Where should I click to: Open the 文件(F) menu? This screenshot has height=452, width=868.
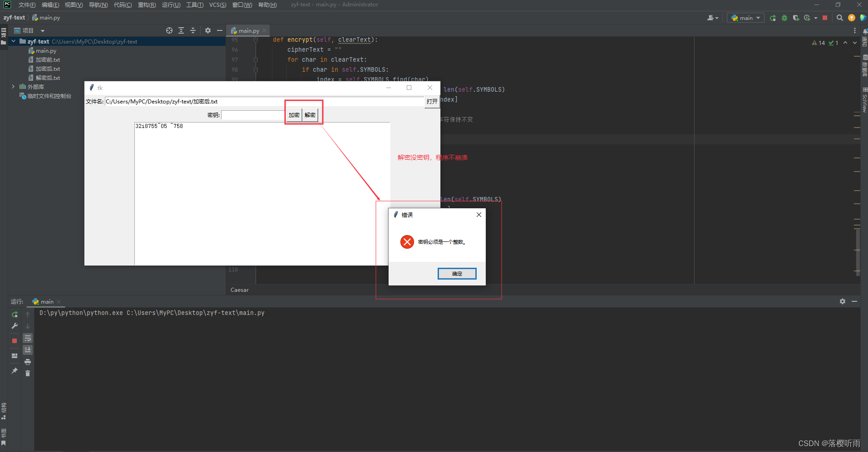(27, 5)
